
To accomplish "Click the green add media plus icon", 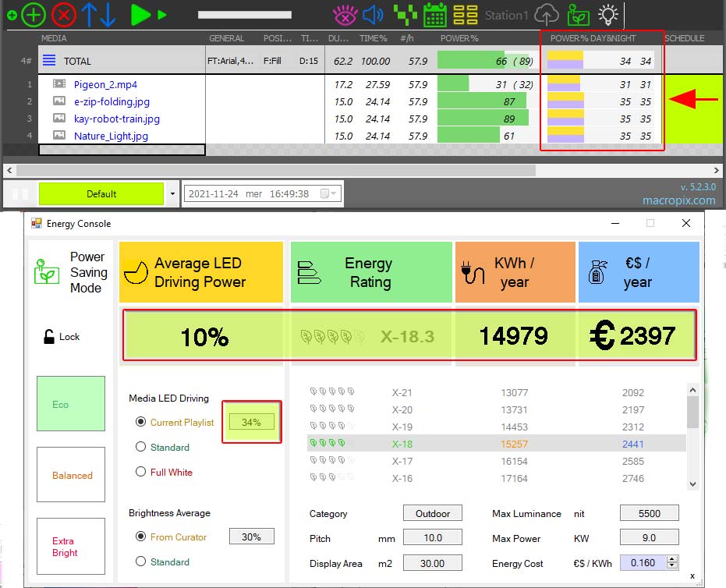I will click(x=33, y=14).
